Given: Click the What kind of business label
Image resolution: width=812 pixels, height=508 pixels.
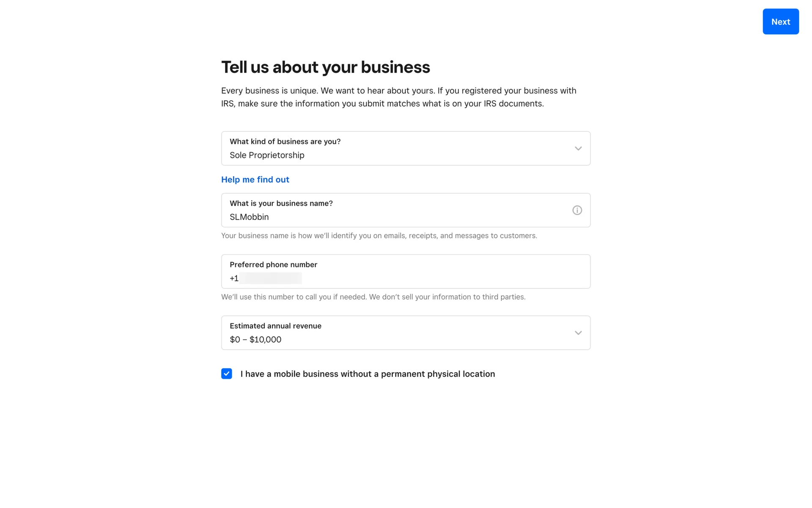Looking at the screenshot, I should pyautogui.click(x=285, y=141).
